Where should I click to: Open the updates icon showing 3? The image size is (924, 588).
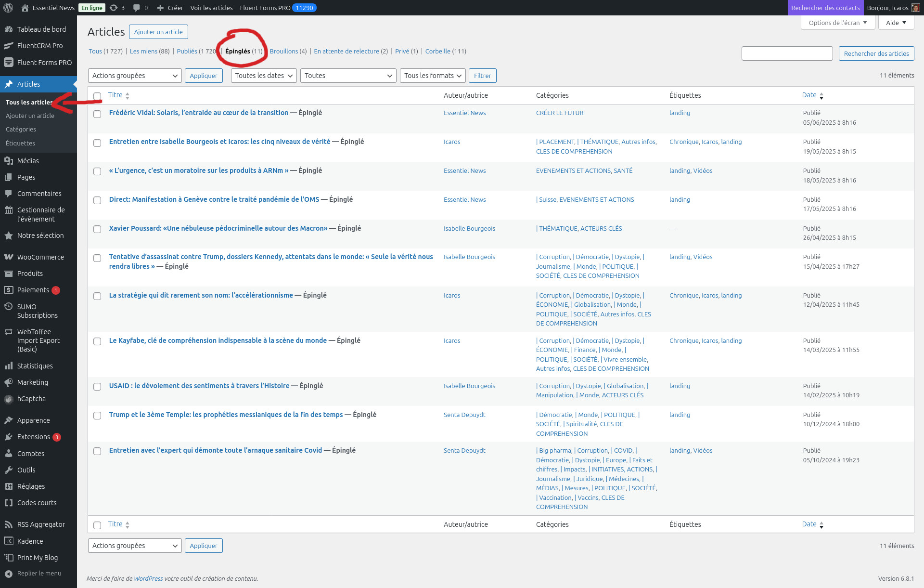coord(114,8)
